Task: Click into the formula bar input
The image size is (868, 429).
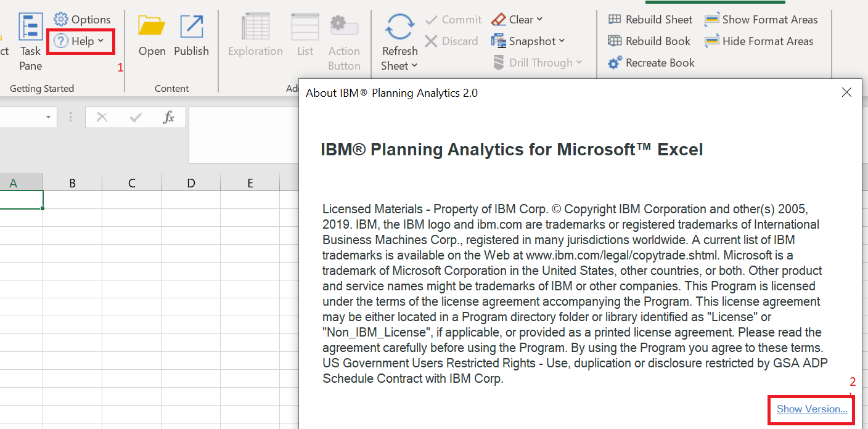Action: (244, 135)
